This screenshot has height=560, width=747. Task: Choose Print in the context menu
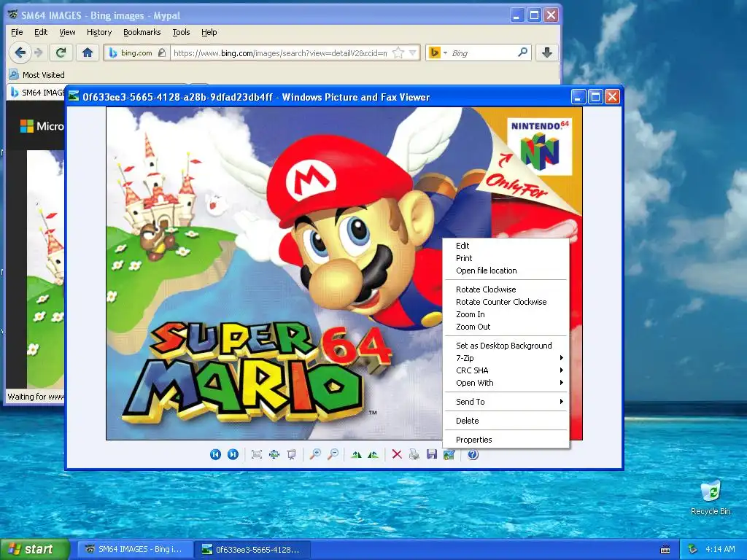point(506,258)
